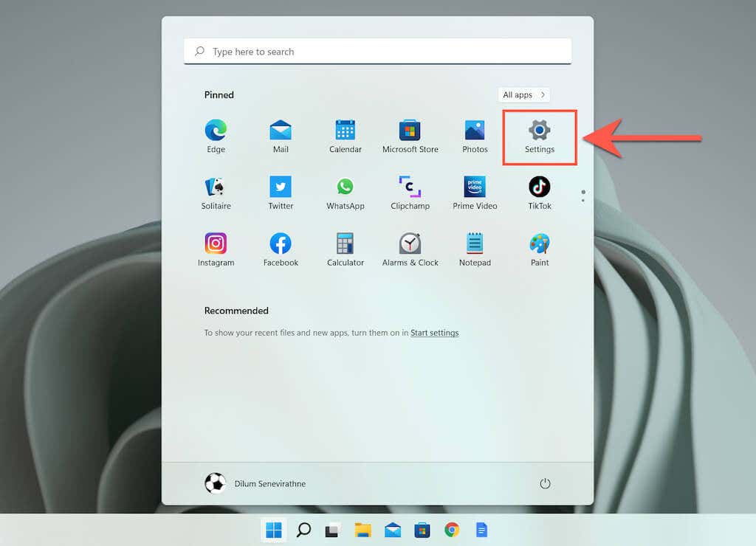Open Google Chrome from the taskbar
The width and height of the screenshot is (756, 546).
pos(452,530)
